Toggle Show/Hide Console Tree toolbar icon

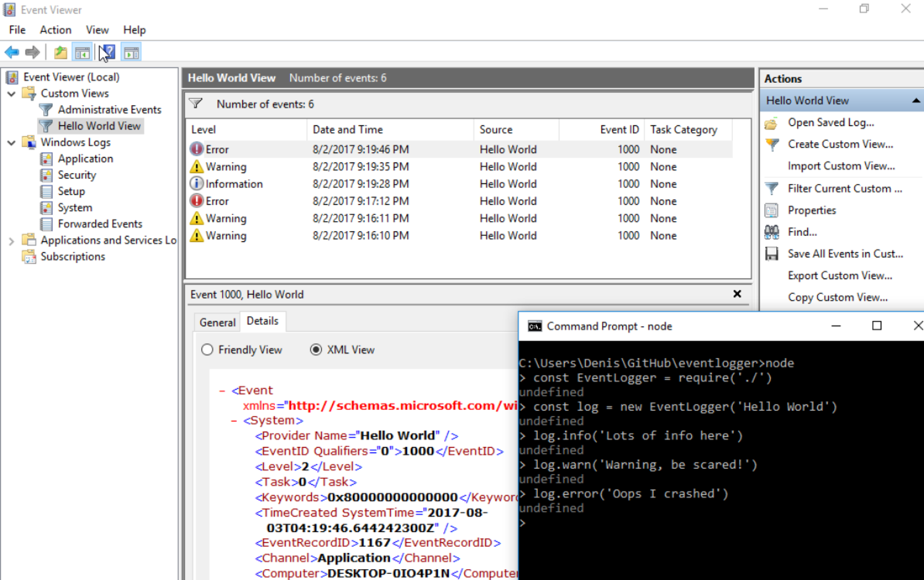point(82,52)
